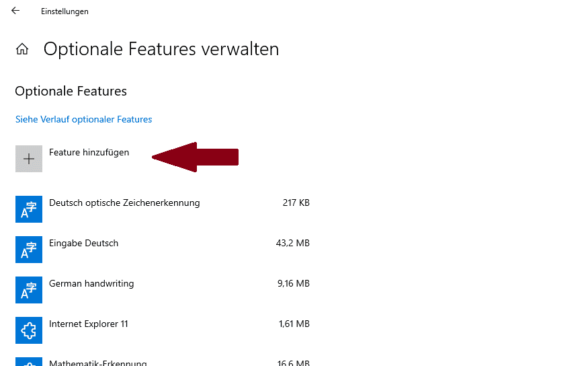Expand the Mathematik-Erkennung entry

pos(163,362)
